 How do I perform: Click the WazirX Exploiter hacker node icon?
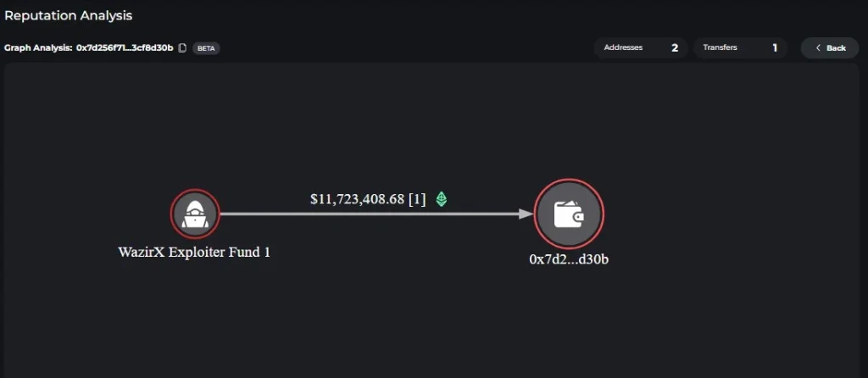(195, 214)
